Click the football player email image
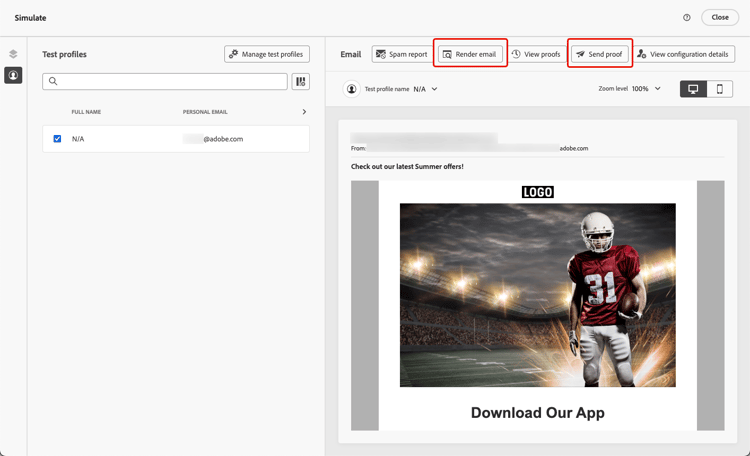750x456 pixels. coord(538,295)
